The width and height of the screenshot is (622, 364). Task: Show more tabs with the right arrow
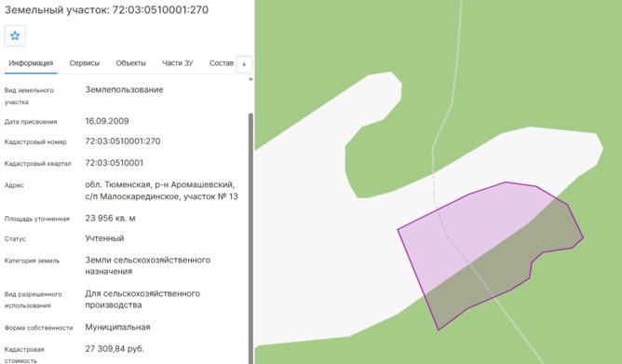click(244, 64)
